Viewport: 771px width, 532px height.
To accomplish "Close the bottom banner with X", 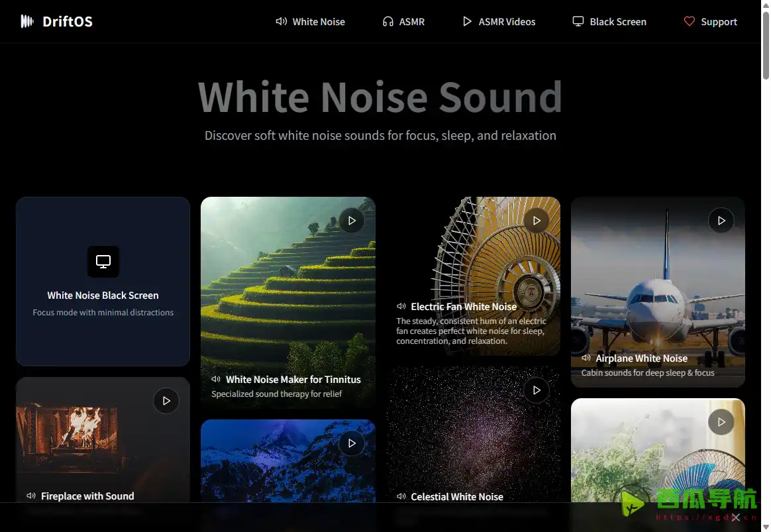I will (735, 517).
